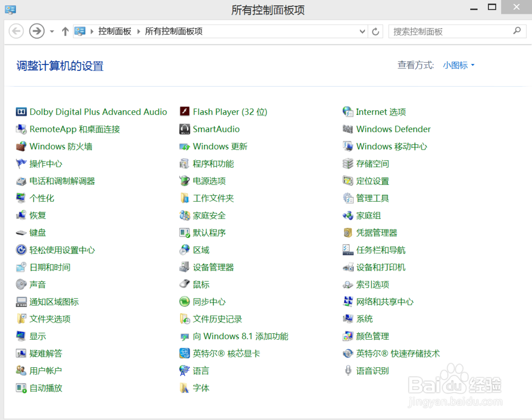Click the 控制面板 breadcrumb item
This screenshot has height=420, width=532.
(115, 31)
